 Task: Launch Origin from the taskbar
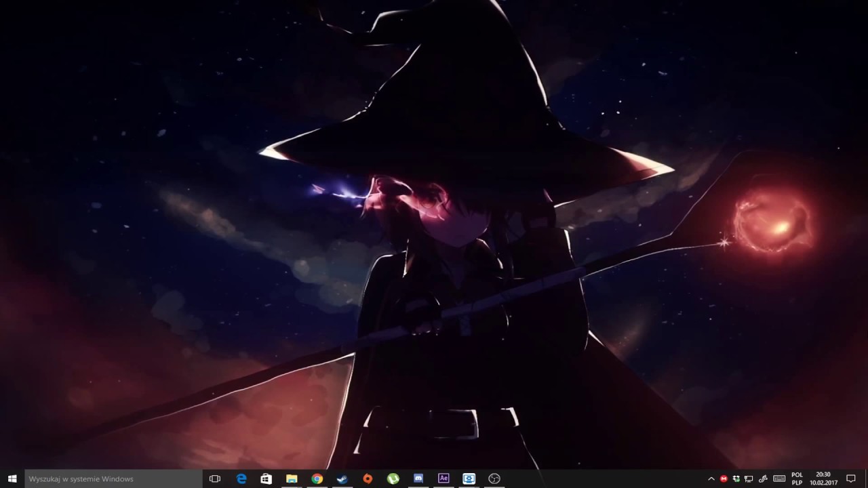368,479
